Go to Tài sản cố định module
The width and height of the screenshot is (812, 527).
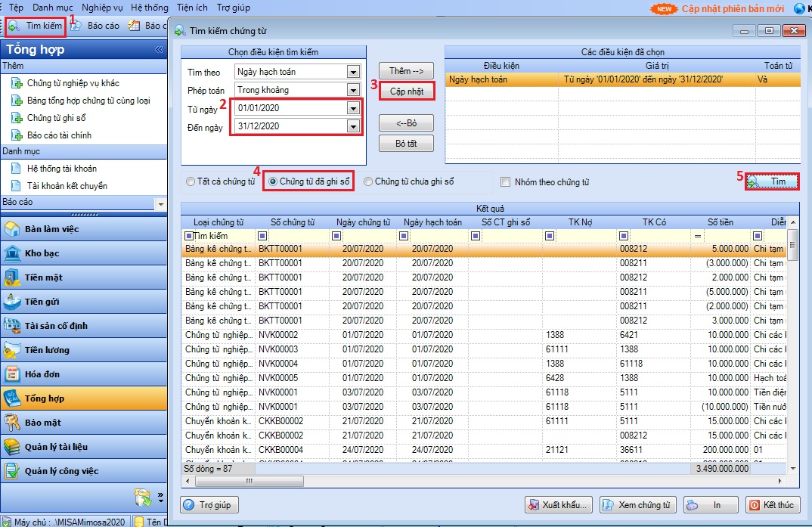point(56,326)
